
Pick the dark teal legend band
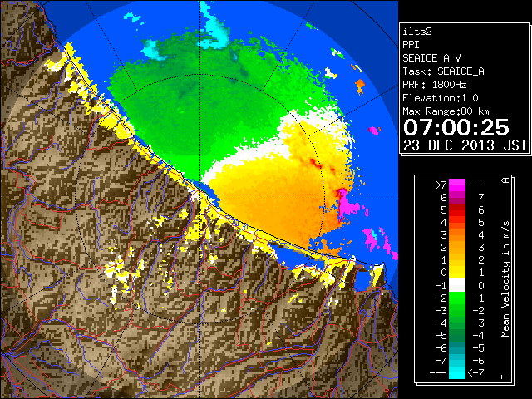(x=457, y=346)
